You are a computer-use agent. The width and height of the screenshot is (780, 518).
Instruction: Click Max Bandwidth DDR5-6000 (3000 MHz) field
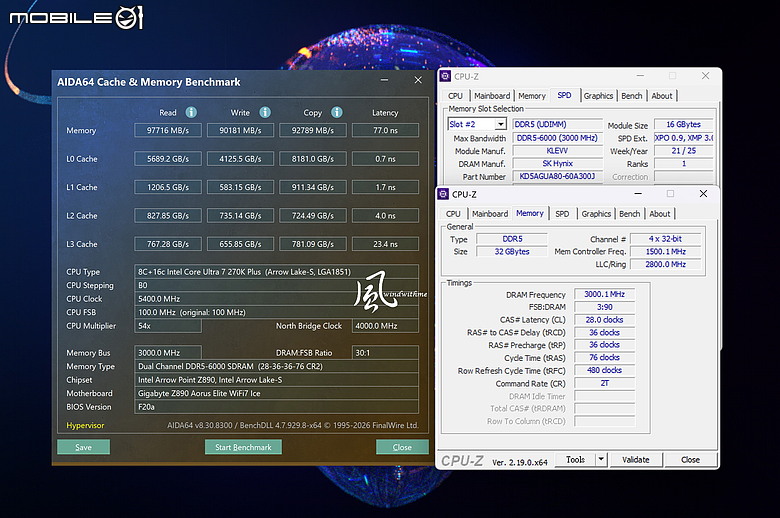pos(558,138)
